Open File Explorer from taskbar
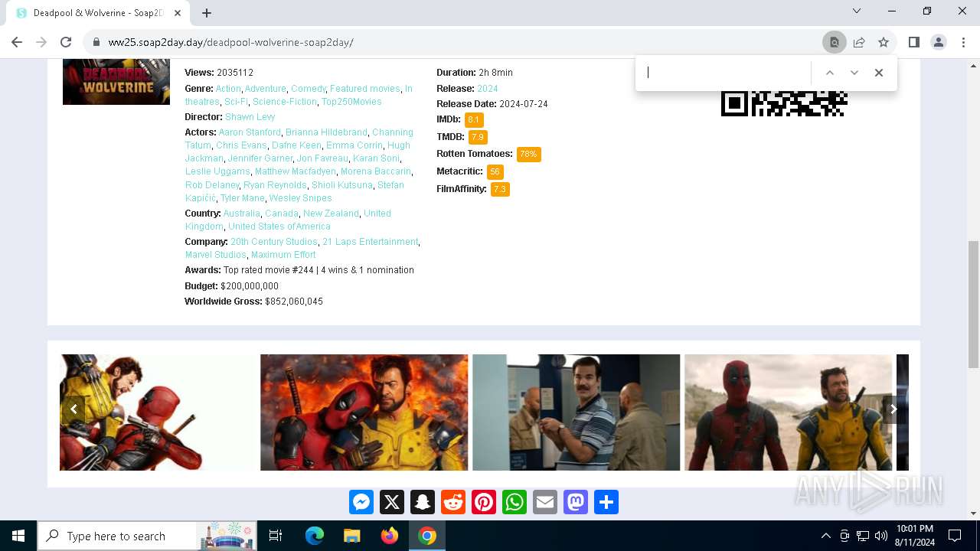Viewport: 980px width, 551px height. coord(352,536)
